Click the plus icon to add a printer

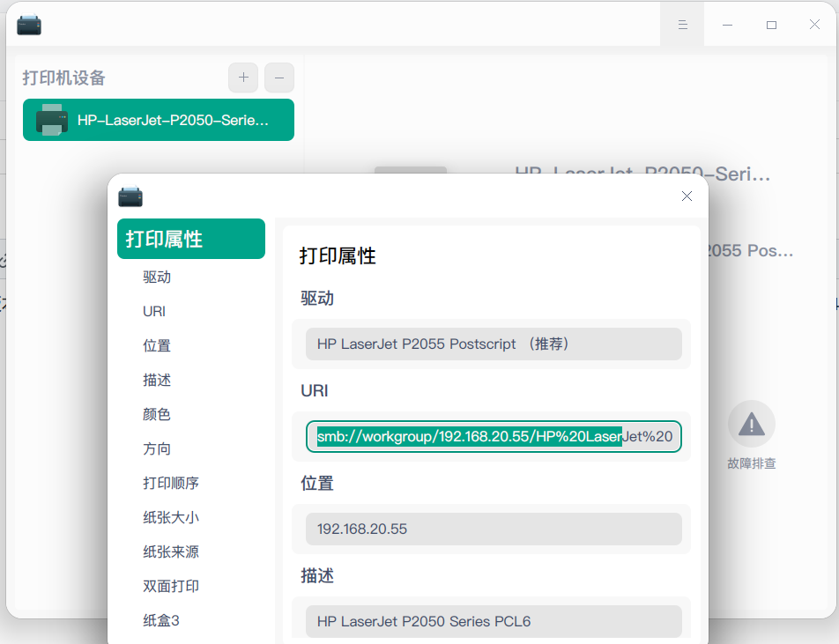[242, 78]
